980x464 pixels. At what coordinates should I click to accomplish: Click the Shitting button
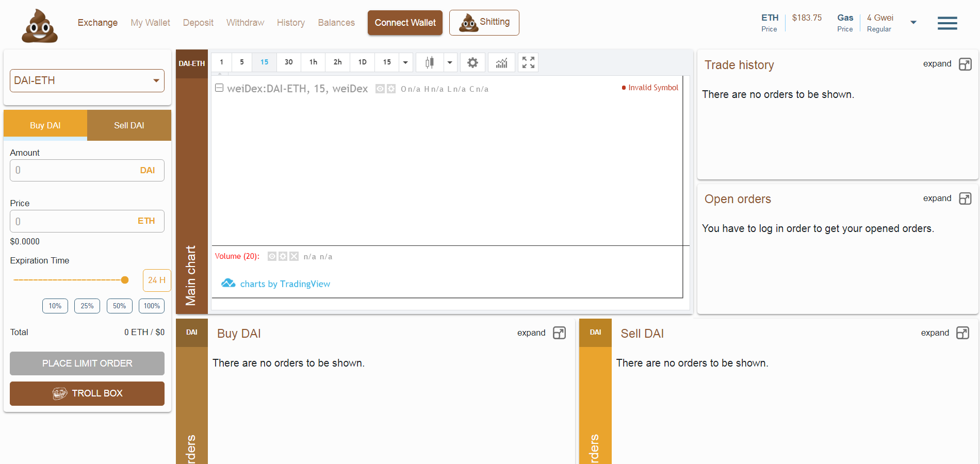[x=484, y=23]
